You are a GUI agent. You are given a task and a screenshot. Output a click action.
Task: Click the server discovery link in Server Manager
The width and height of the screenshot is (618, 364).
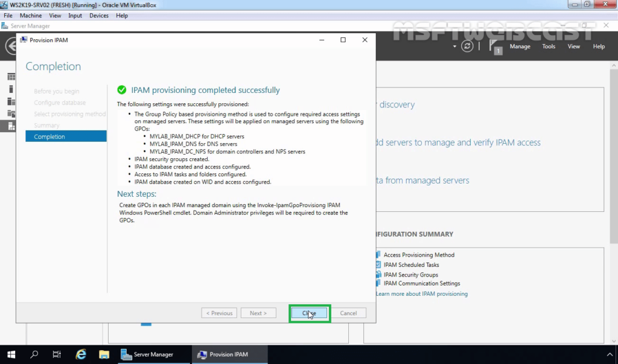(396, 104)
